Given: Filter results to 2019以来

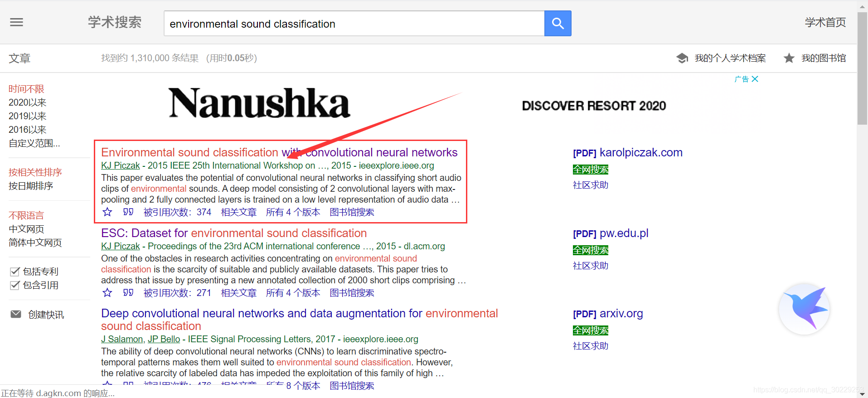Looking at the screenshot, I should point(28,116).
